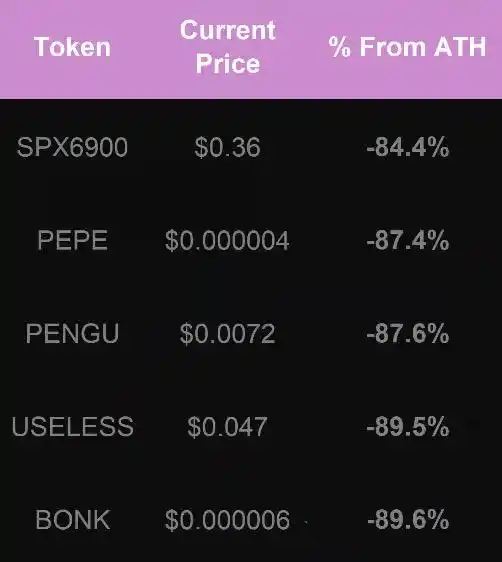
Task: Click the % From ATH column header
Action: [407, 47]
